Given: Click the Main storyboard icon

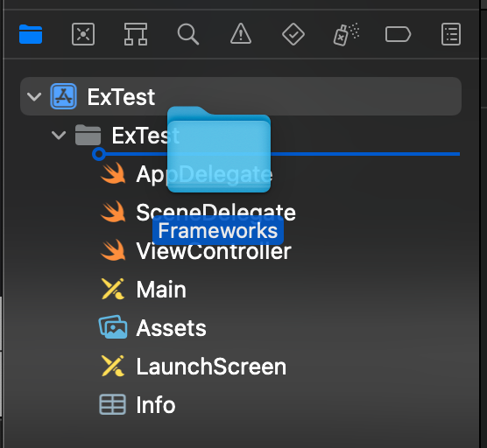Looking at the screenshot, I should click(x=113, y=289).
